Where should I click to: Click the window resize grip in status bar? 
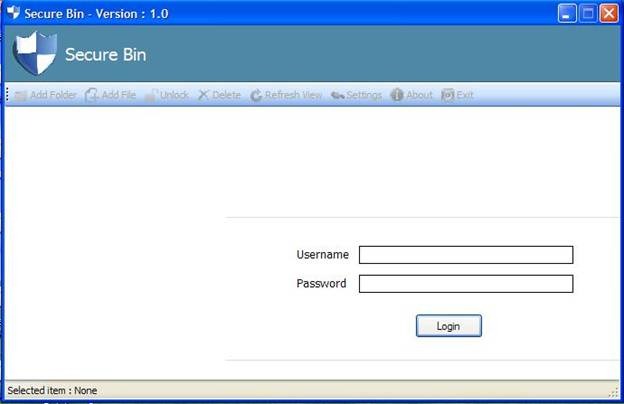click(613, 392)
